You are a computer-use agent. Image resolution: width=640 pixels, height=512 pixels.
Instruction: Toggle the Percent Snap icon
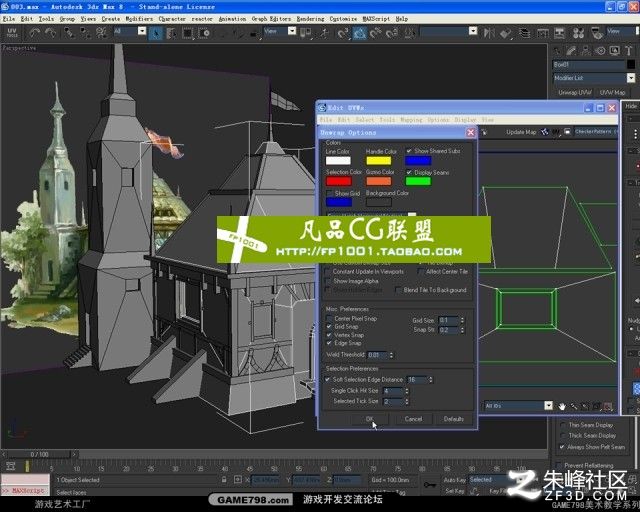[x=376, y=33]
